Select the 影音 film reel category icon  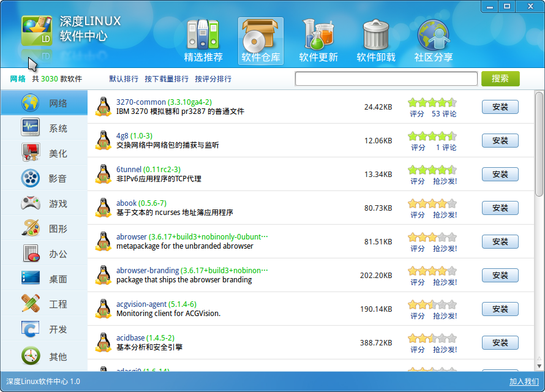coord(30,178)
